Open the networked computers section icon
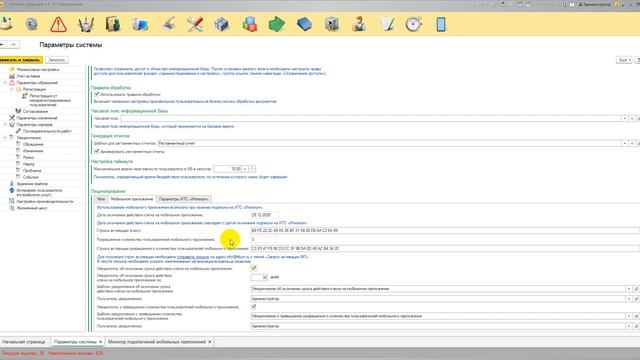640x360 pixels. (x=140, y=24)
